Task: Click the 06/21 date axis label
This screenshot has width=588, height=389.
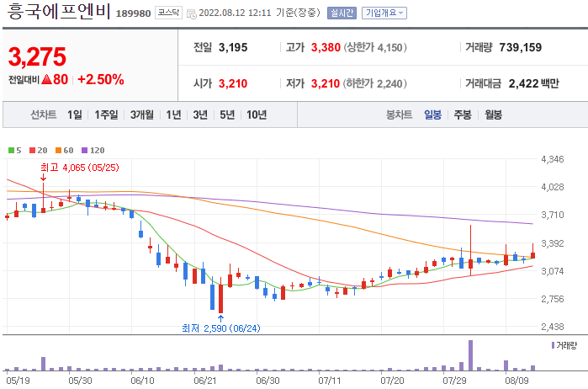Action: (204, 381)
